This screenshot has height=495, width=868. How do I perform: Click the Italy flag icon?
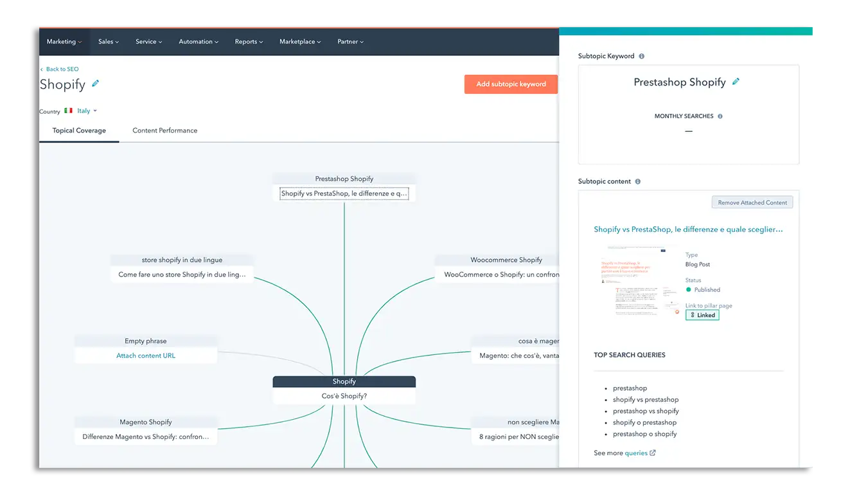click(68, 111)
